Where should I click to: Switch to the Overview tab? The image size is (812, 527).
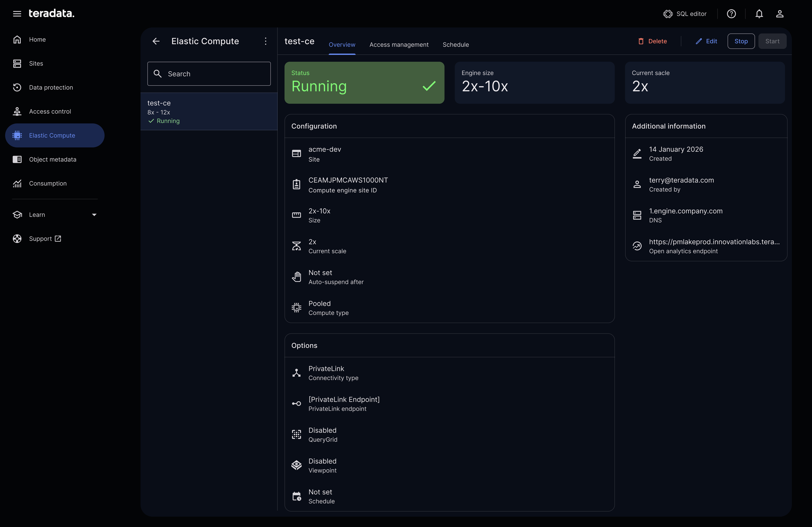pos(342,45)
